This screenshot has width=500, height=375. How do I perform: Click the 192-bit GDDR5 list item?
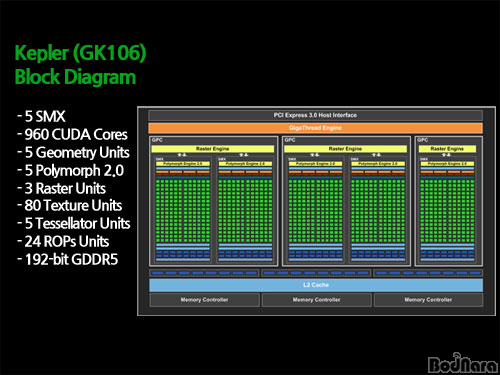tap(68, 259)
